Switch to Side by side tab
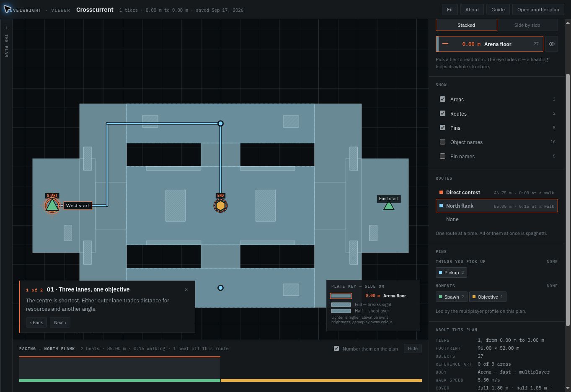The width and height of the screenshot is (571, 392). tap(527, 25)
